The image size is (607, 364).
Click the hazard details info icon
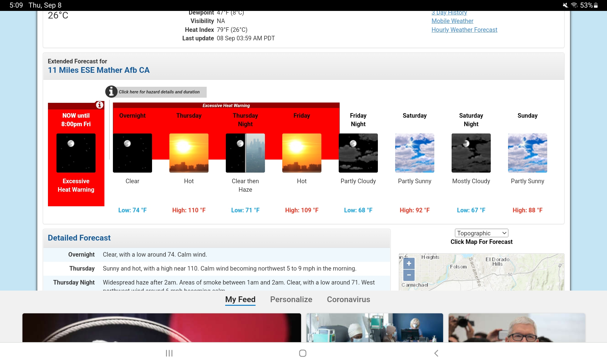[111, 91]
